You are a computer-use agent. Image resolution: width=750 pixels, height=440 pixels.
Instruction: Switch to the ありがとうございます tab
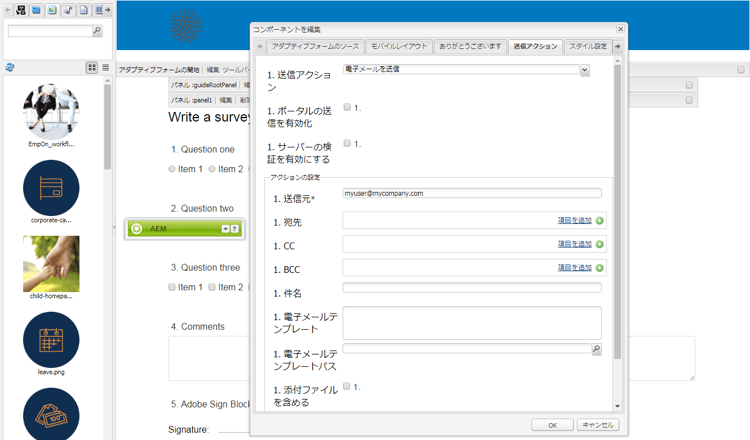470,46
